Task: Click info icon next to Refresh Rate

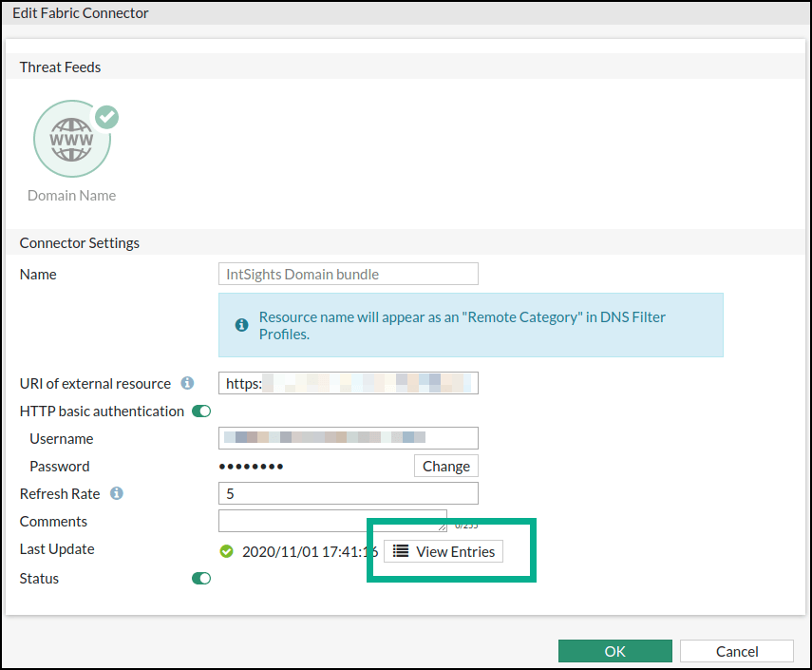Action: tap(117, 493)
